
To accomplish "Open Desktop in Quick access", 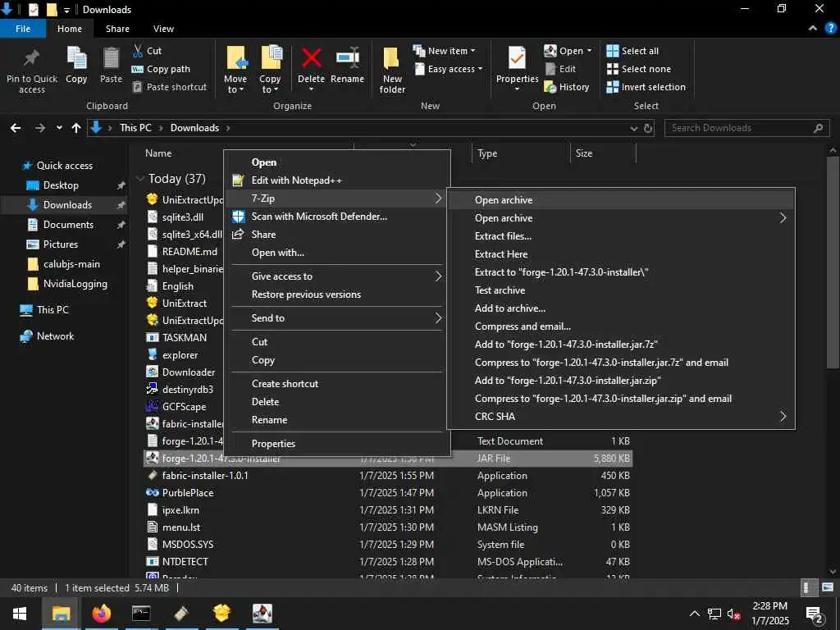I will (x=61, y=185).
